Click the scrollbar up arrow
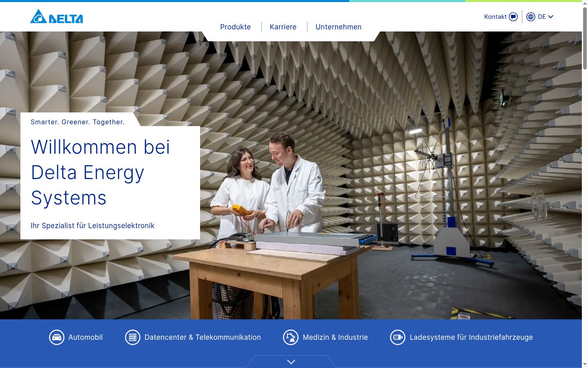This screenshot has width=588, height=368. pos(585,3)
